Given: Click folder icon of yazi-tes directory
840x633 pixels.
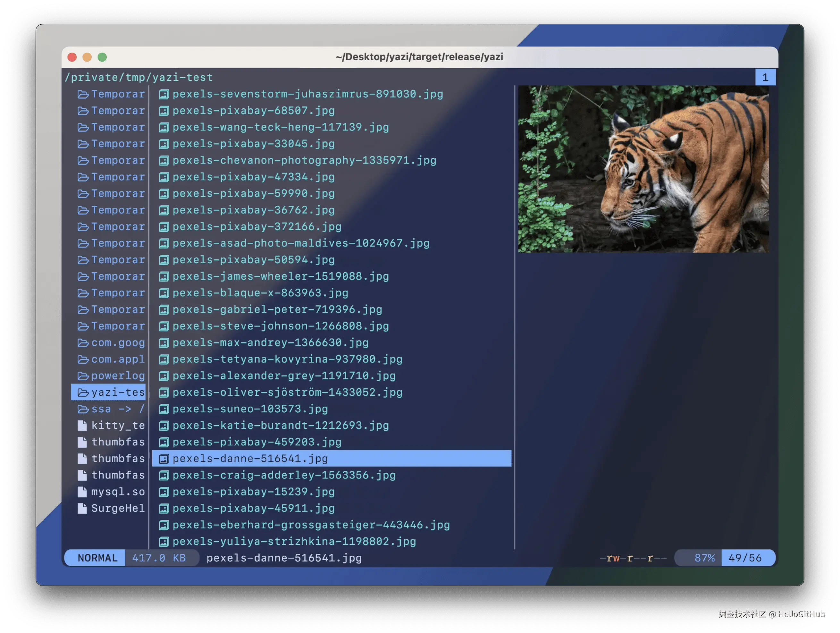Looking at the screenshot, I should pos(83,392).
